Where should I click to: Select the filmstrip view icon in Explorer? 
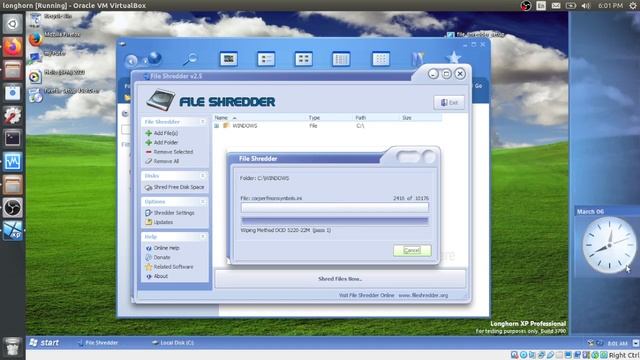[x=229, y=59]
